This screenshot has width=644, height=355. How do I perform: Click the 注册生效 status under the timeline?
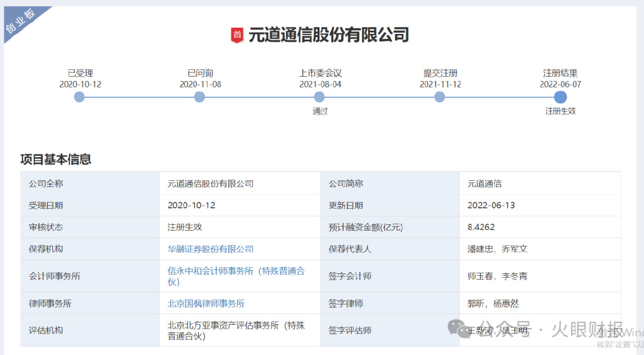[x=560, y=111]
